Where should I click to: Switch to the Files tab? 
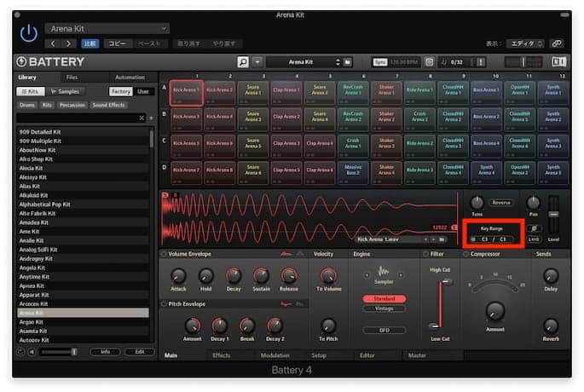[x=72, y=77]
